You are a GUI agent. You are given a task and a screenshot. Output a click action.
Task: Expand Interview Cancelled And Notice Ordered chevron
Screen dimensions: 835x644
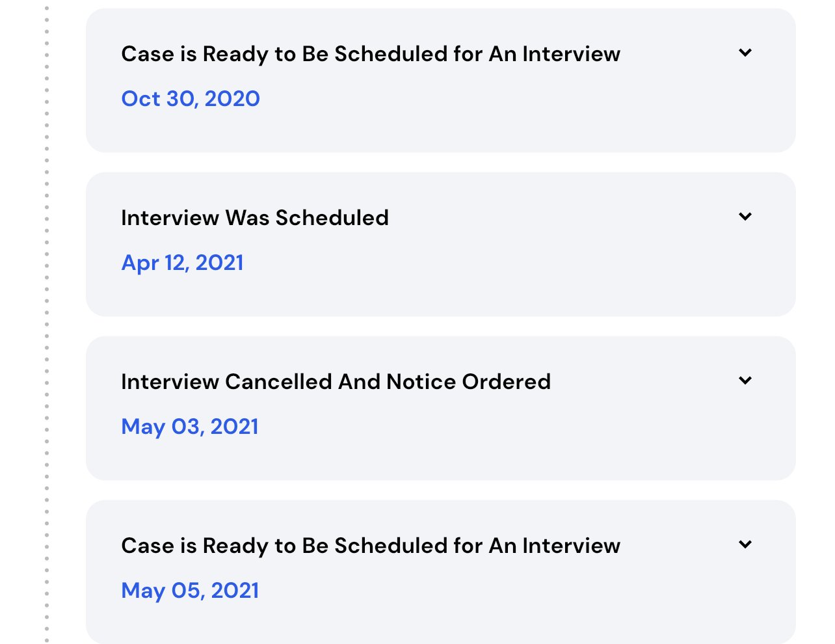(745, 381)
